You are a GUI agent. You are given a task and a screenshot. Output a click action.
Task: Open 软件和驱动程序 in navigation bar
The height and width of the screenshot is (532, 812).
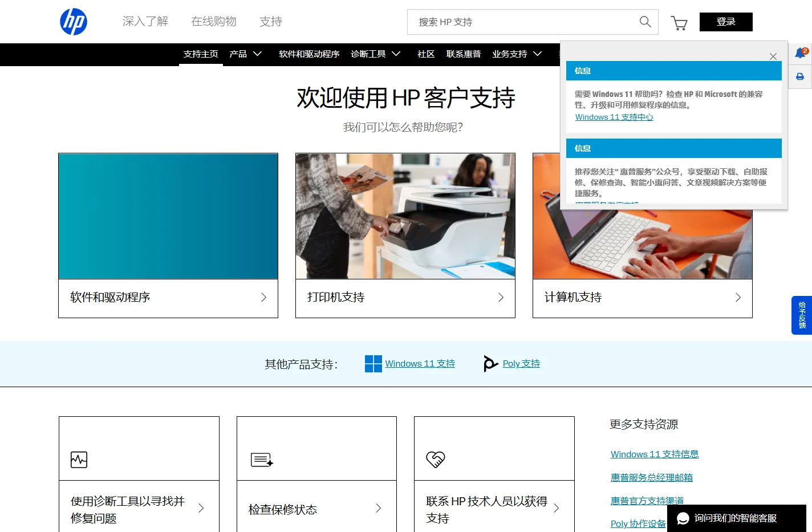click(x=309, y=54)
